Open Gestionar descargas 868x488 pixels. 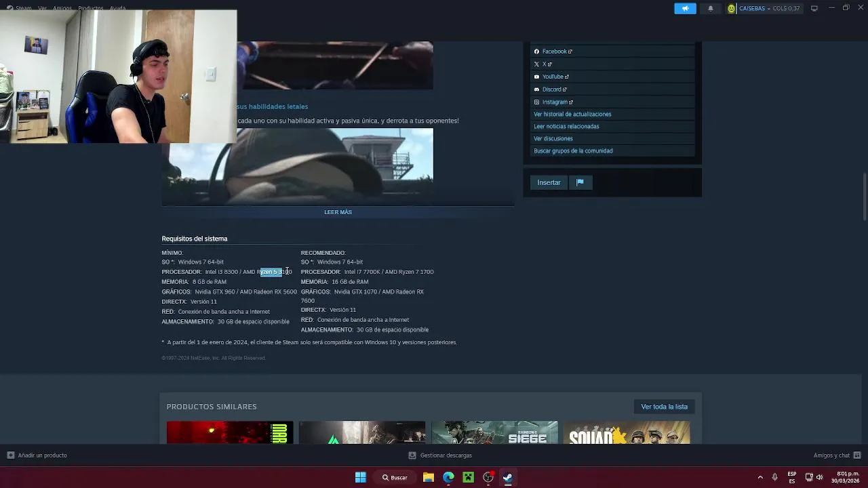pos(440,455)
